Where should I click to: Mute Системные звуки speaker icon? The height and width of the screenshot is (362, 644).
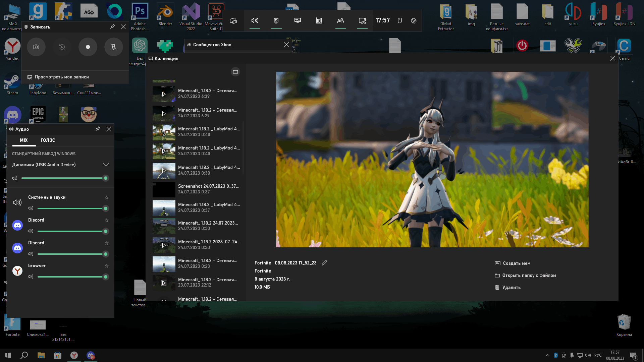coord(31,208)
